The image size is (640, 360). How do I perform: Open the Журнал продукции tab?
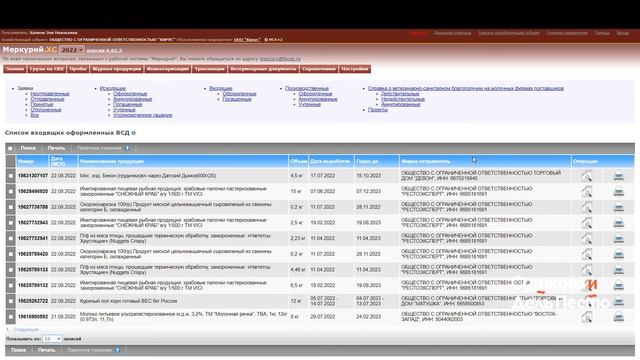[117, 69]
